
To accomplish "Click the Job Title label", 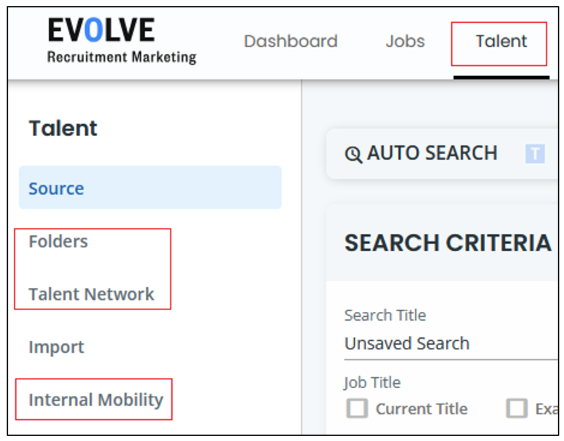I will (372, 383).
